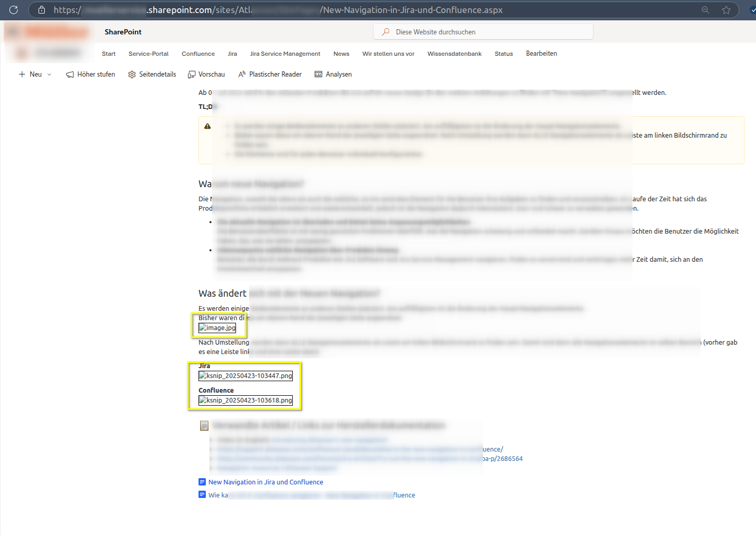Click the Seitendetails button label

tap(157, 75)
